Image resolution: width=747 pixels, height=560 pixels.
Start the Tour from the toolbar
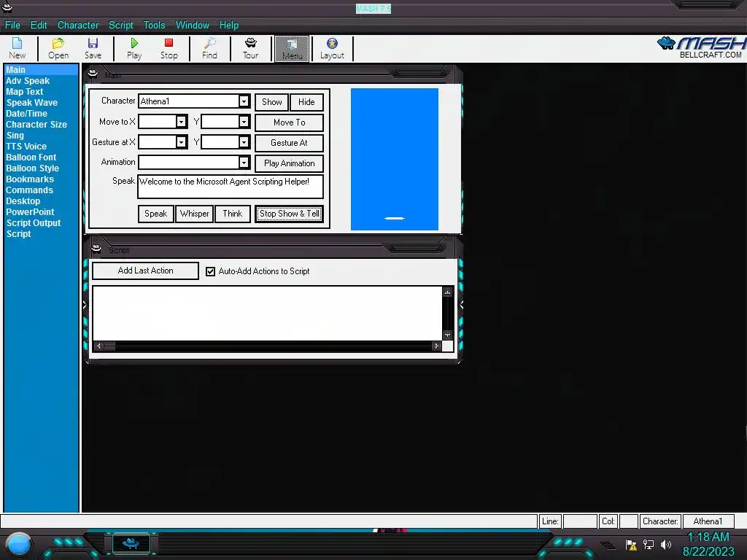coord(251,49)
